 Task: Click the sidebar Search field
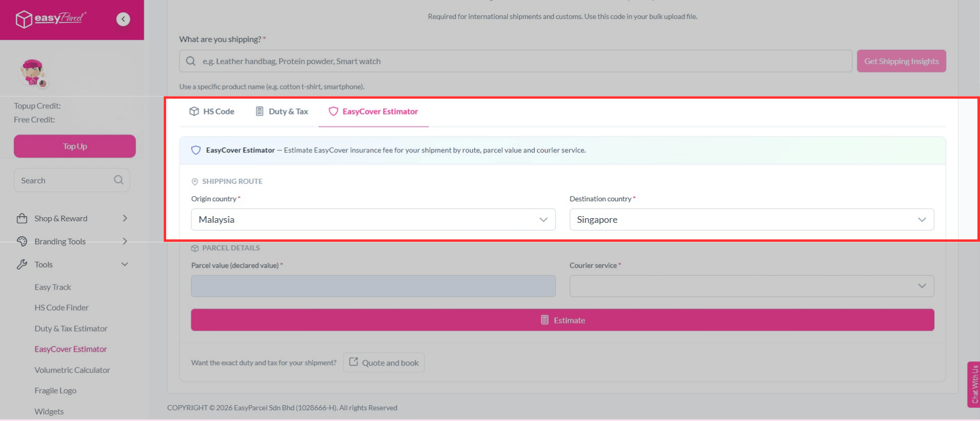coord(72,180)
